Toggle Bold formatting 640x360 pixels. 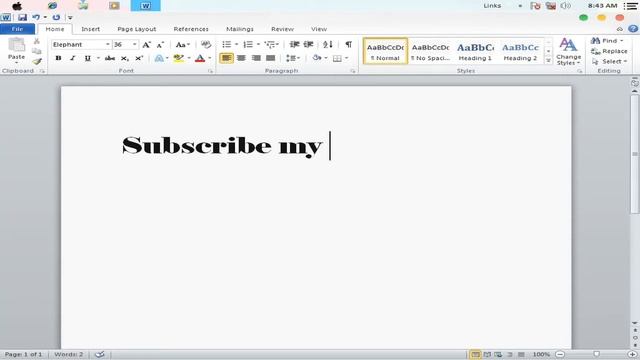(58, 58)
